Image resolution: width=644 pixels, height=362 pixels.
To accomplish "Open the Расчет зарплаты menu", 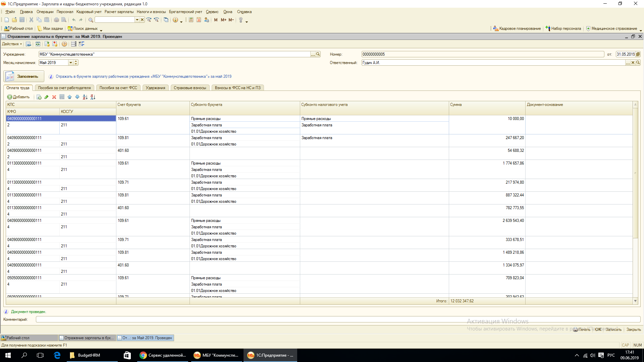I will (119, 12).
